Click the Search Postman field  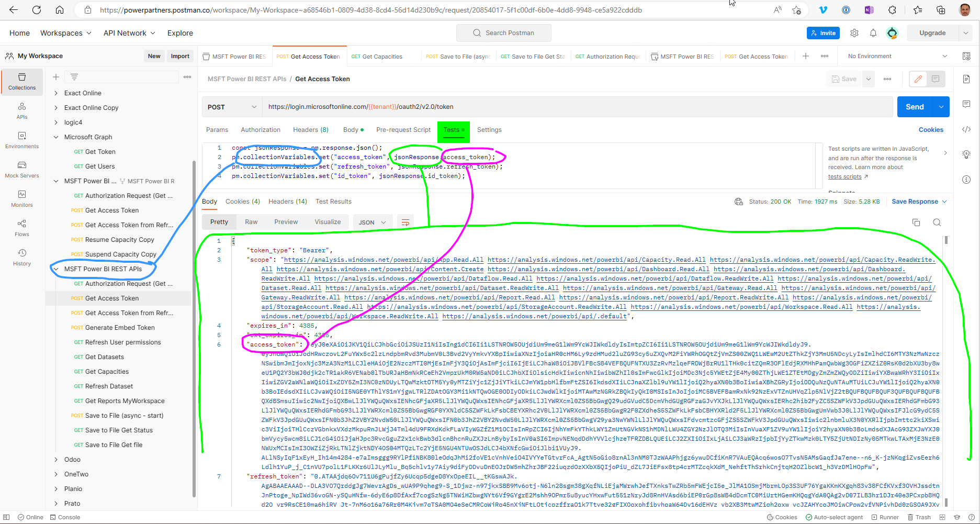click(x=504, y=33)
